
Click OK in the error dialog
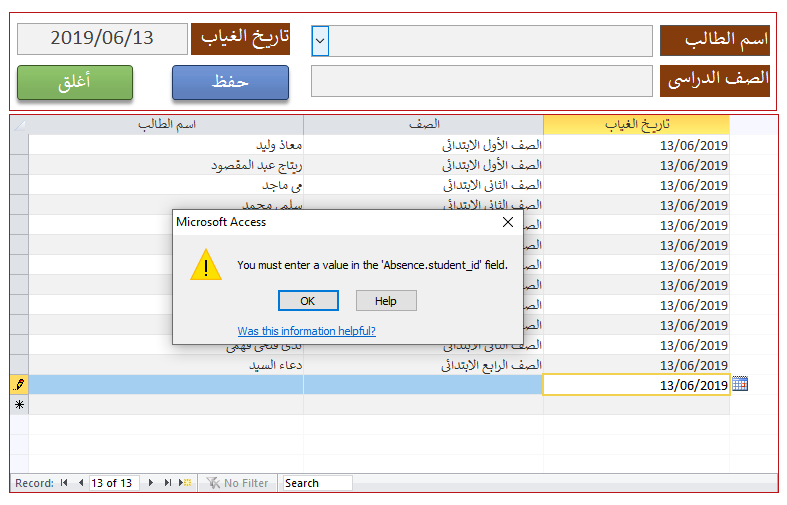coord(308,301)
